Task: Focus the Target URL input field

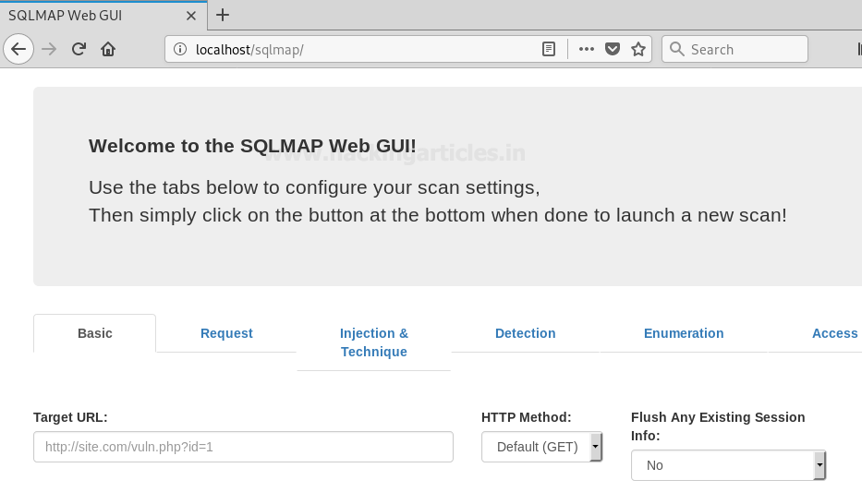Action: [x=243, y=447]
